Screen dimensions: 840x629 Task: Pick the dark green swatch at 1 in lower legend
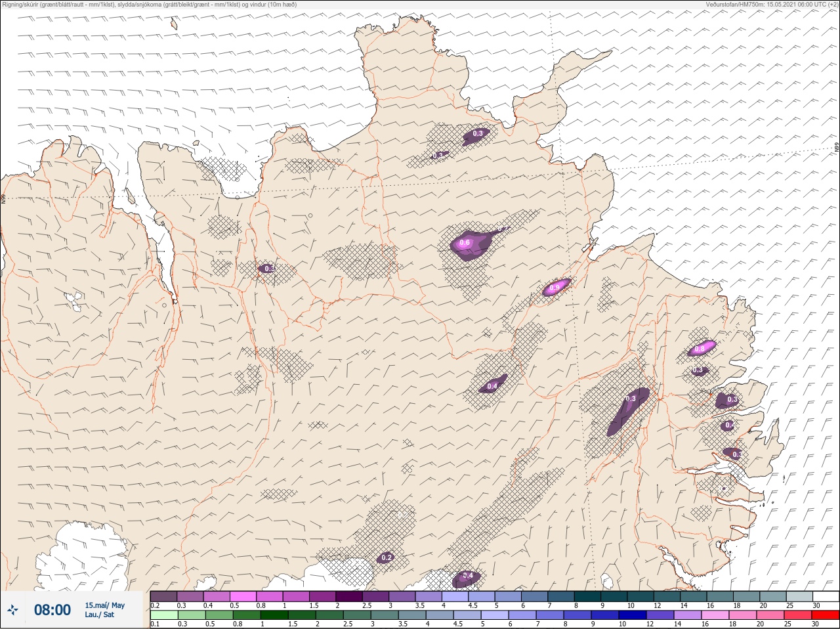tap(274, 615)
